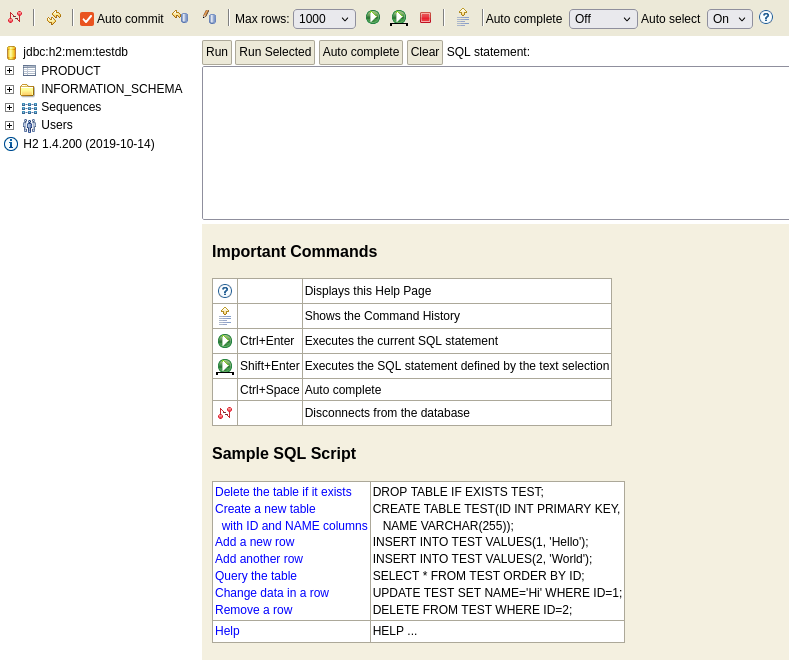This screenshot has height=660, width=789.
Task: Click the help icon in Important Commands table
Action: (225, 291)
